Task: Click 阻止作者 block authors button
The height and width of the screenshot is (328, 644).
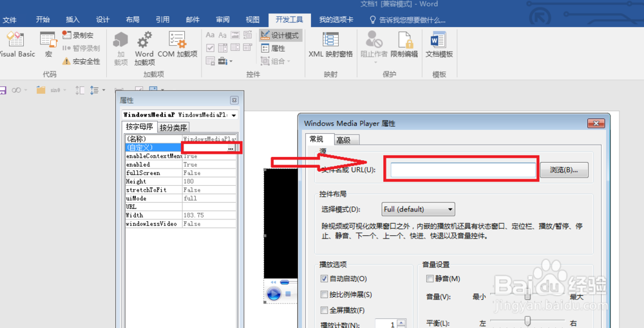Action: [374, 47]
